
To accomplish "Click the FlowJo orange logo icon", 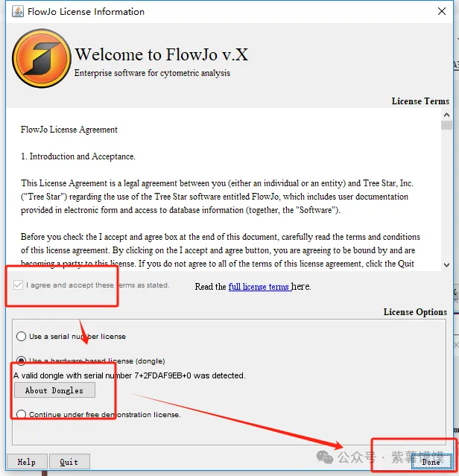I will 42,58.
